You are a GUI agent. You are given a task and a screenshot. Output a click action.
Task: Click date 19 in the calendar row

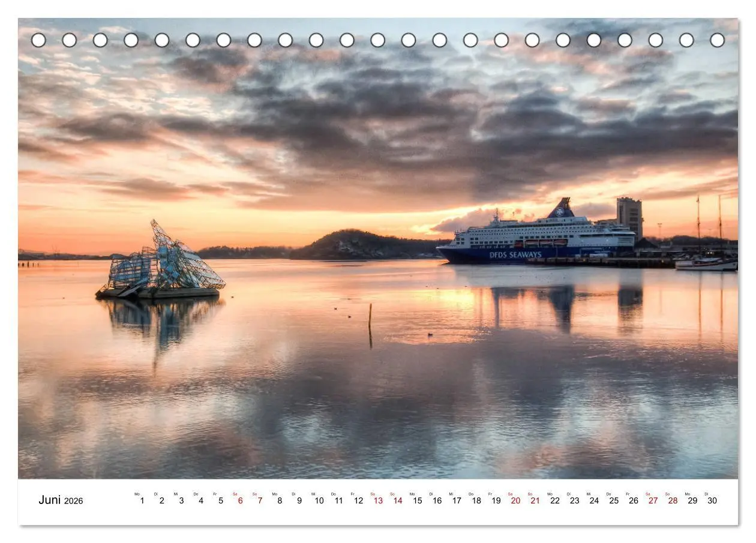[x=496, y=500]
